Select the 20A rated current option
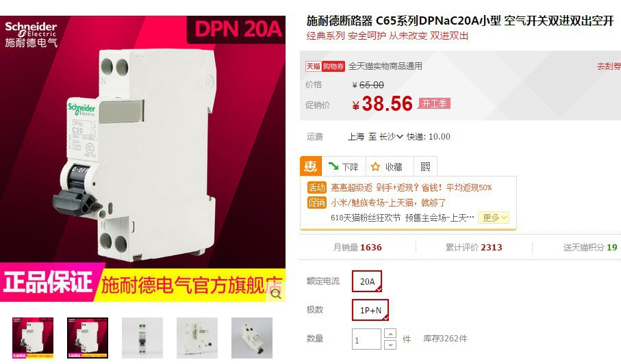The image size is (621, 364). (367, 281)
